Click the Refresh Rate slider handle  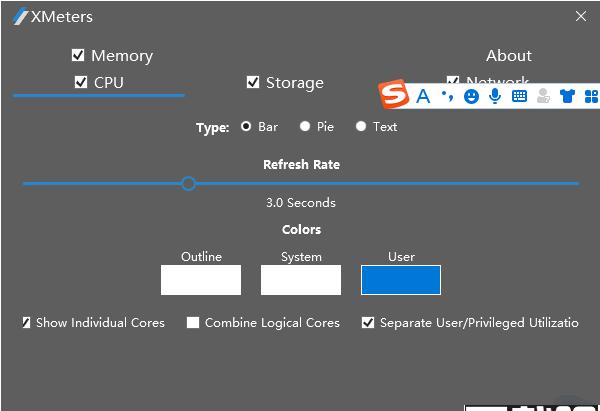point(188,183)
